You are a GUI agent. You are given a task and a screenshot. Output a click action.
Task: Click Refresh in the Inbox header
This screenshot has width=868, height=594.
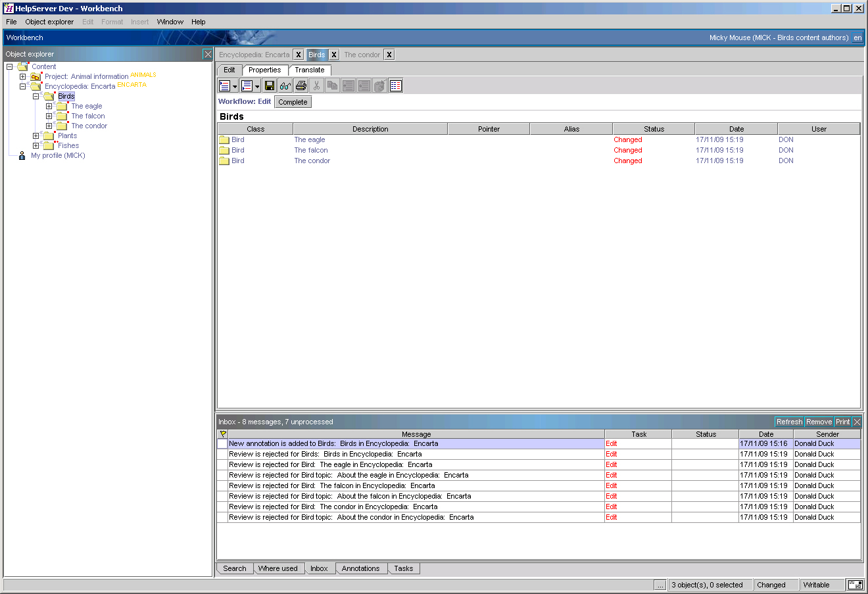[789, 422]
